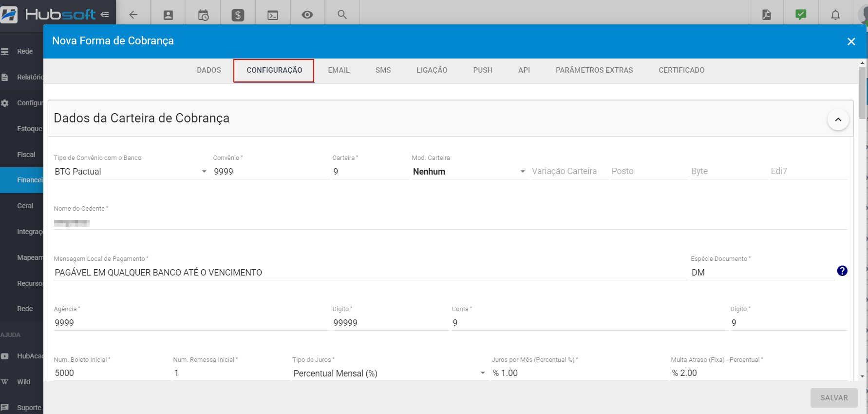Open Suporte chat in sidebar
Image resolution: width=868 pixels, height=414 pixels.
pyautogui.click(x=21, y=408)
